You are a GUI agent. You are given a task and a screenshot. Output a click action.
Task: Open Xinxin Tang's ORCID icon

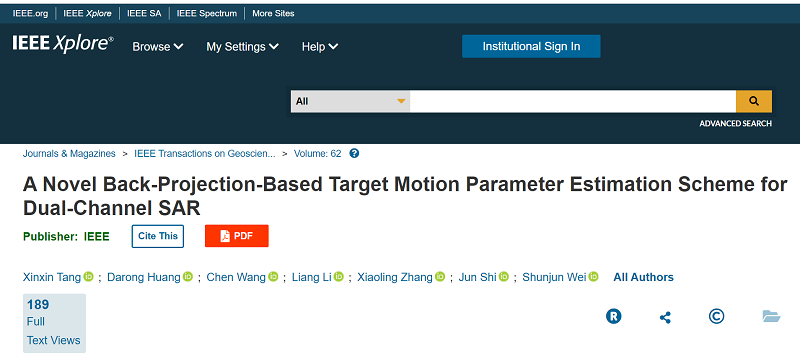88,276
